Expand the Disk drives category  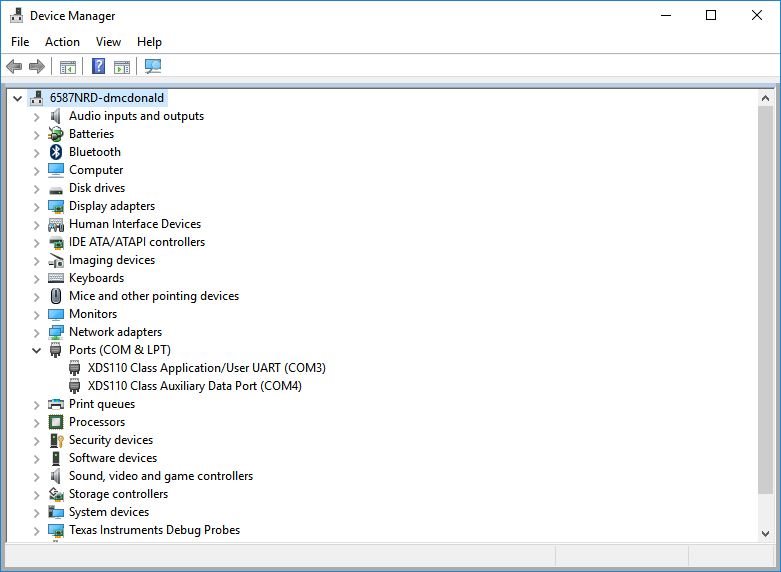click(36, 188)
